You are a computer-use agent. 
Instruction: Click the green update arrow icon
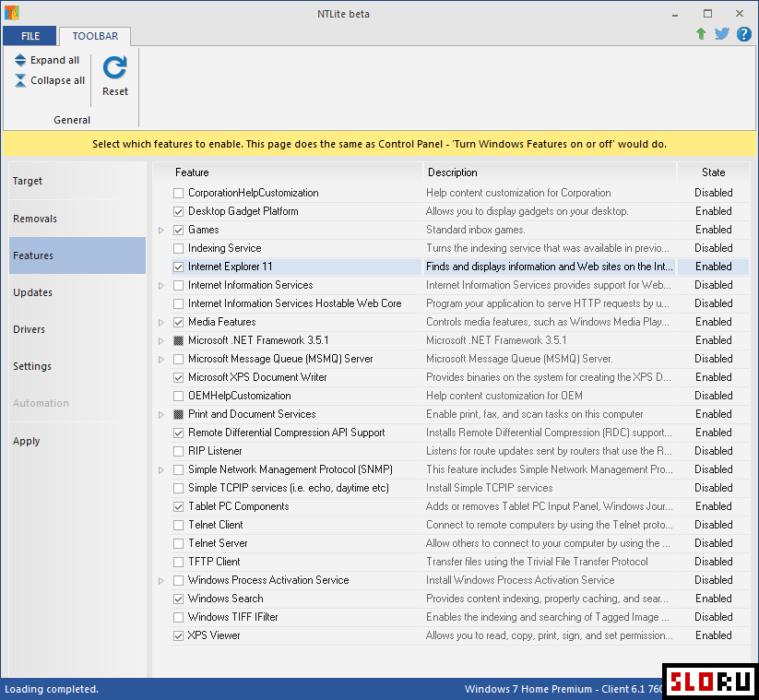(700, 34)
